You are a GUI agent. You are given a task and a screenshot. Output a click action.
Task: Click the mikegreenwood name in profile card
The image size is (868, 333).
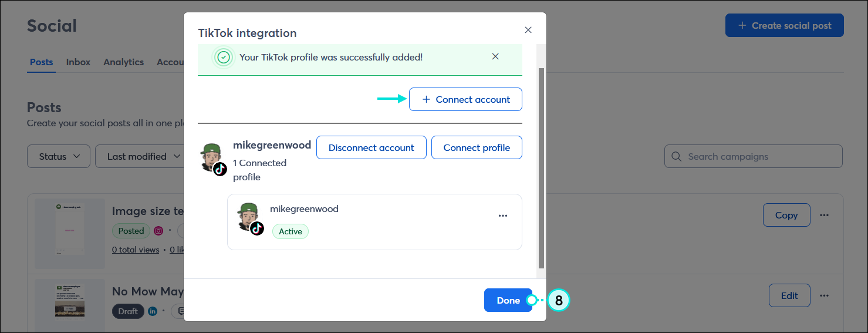pos(304,208)
